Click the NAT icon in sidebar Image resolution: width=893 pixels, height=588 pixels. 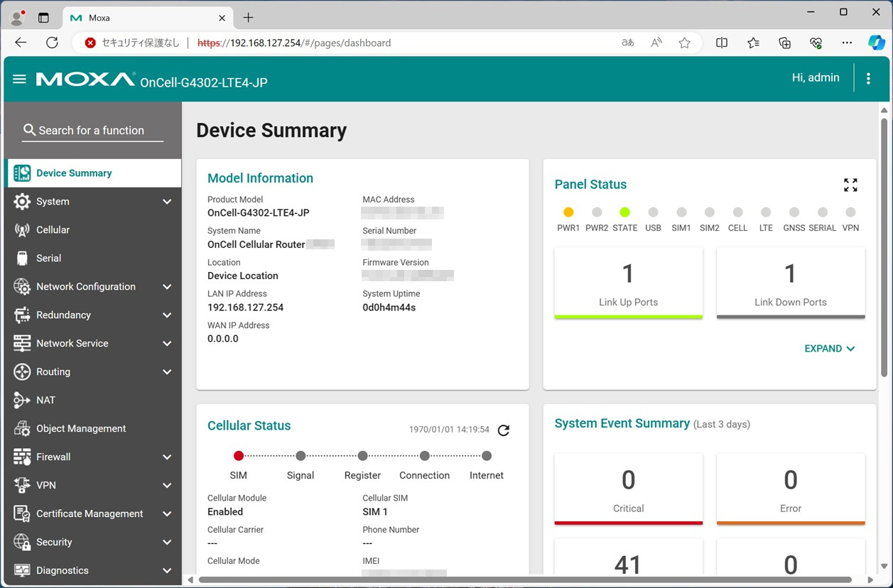22,401
